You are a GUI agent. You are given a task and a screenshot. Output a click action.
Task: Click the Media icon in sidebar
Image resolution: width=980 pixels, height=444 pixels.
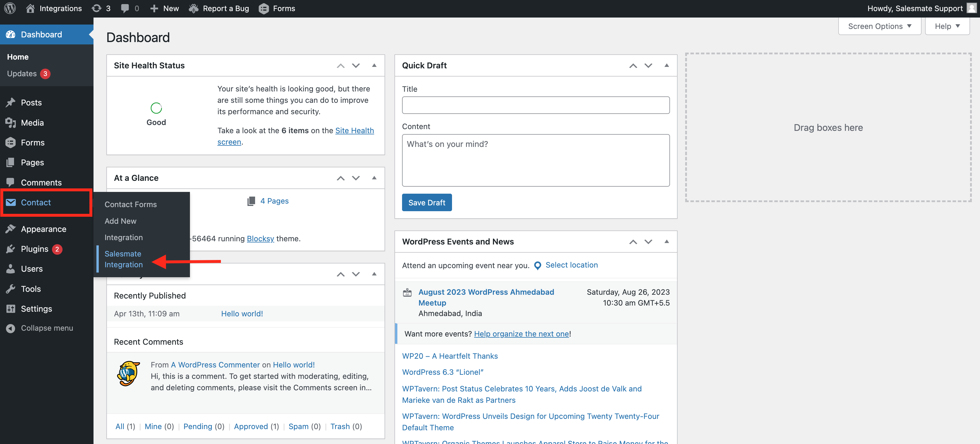pyautogui.click(x=11, y=122)
